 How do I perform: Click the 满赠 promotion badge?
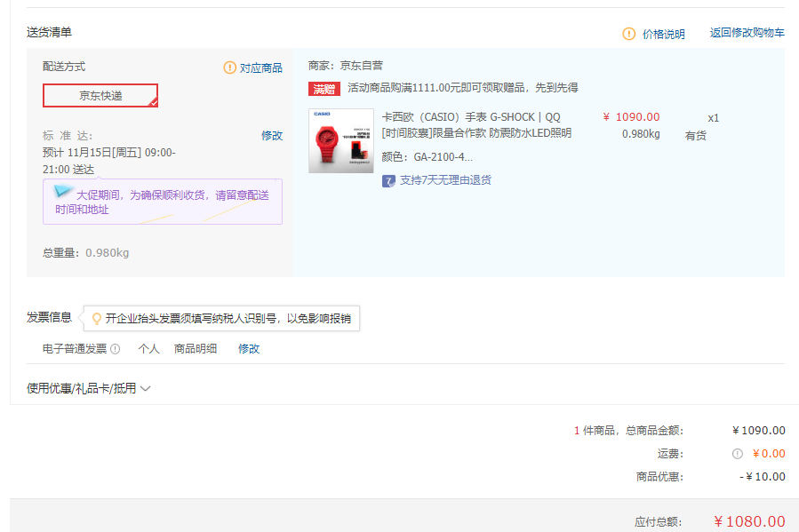coord(324,89)
